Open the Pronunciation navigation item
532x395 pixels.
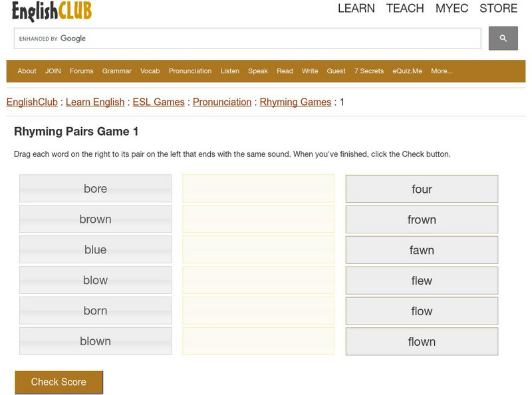[x=190, y=70]
